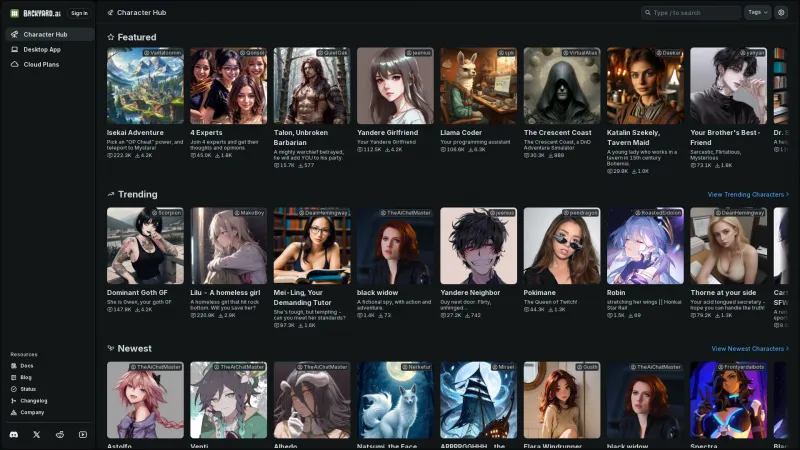The image size is (800, 450).
Task: Open the 4 Experts character thumbnail
Action: tap(229, 86)
